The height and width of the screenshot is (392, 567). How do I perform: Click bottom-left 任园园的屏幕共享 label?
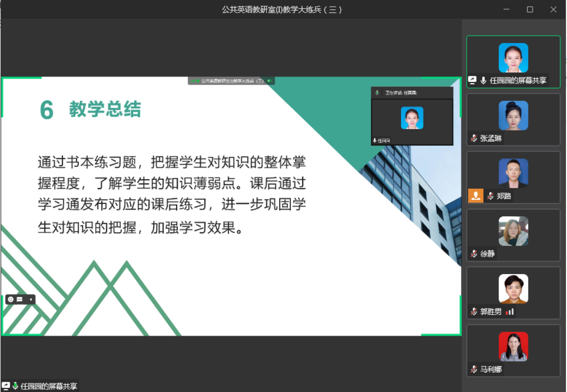tap(49, 386)
